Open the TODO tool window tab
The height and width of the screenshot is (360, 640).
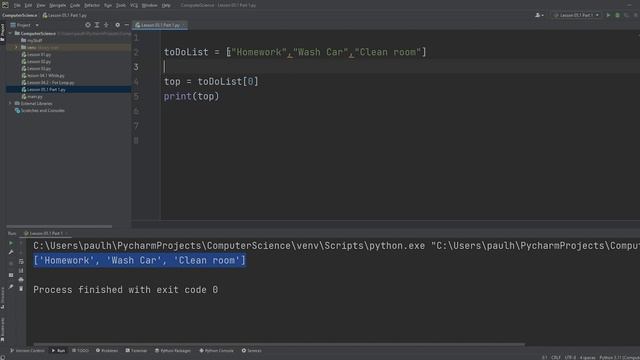[80, 351]
